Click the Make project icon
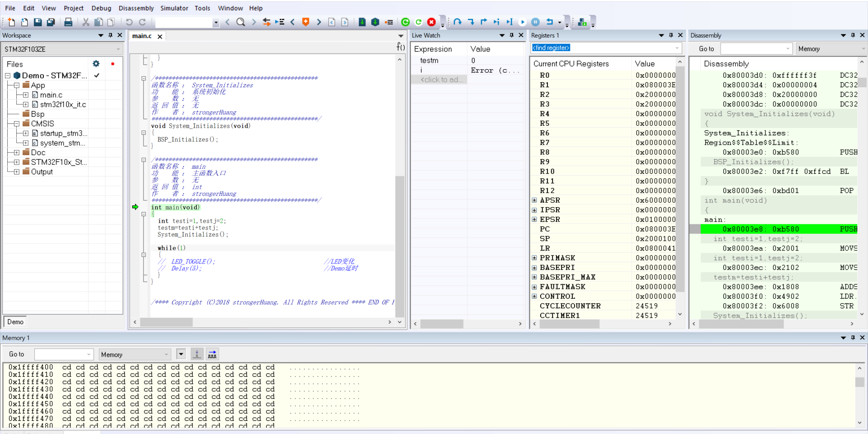 [375, 22]
